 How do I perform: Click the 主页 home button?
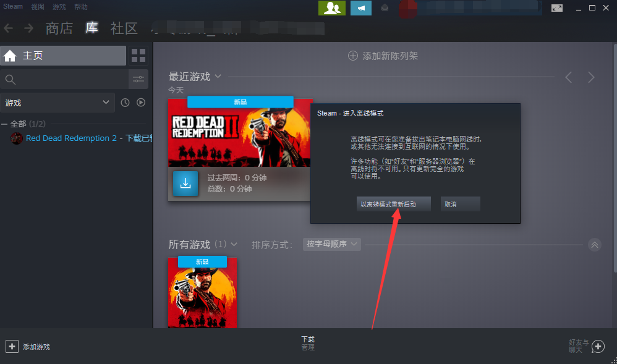point(63,56)
